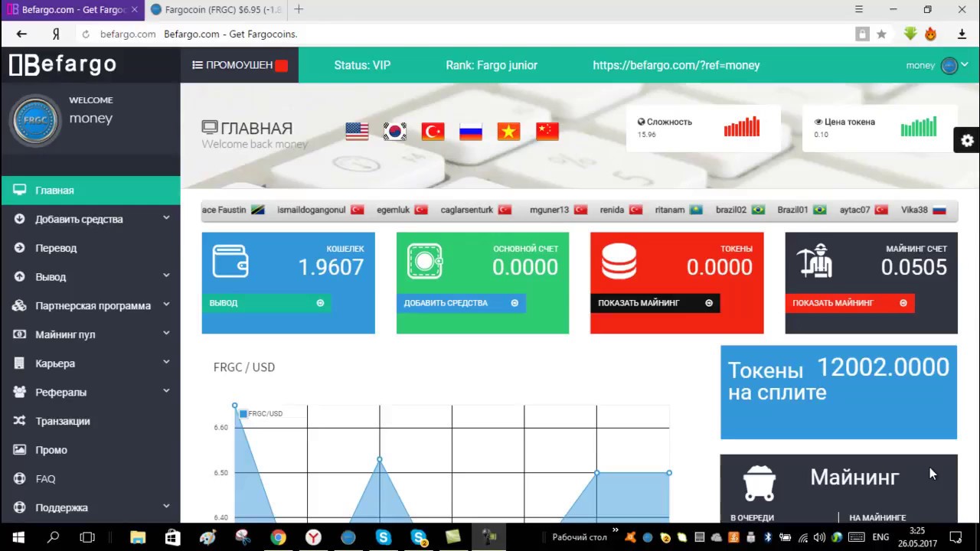Open File Explorer from the taskbar
The height and width of the screenshot is (551, 980).
[138, 537]
